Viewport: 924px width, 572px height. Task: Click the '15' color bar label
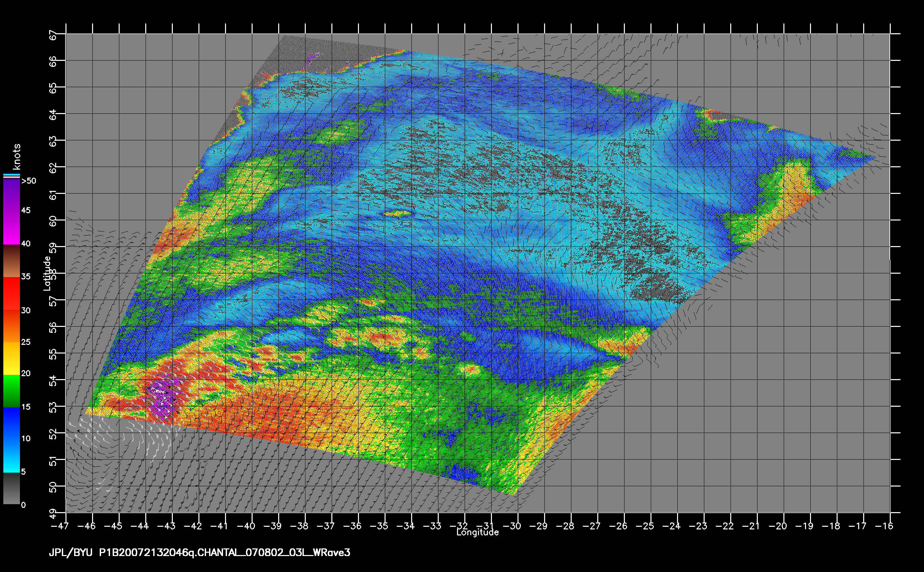pos(26,407)
